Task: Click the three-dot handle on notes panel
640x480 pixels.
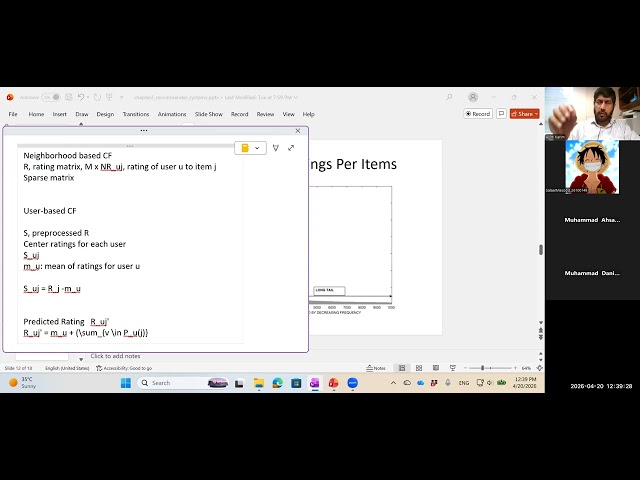Action: click(x=144, y=131)
